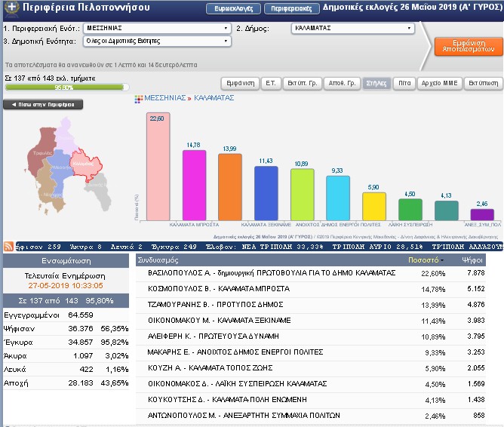This screenshot has width=504, height=427.
Task: Open the RSS feed icon
Action: pyautogui.click(x=8, y=247)
